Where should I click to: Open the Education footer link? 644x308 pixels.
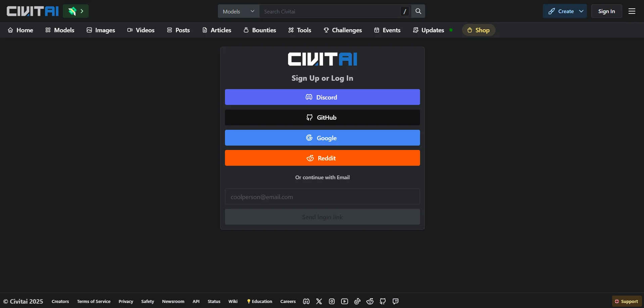(x=260, y=301)
